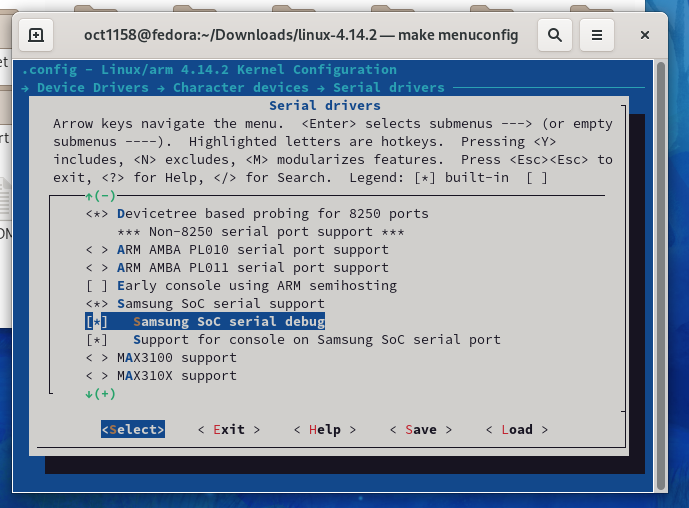Click the Exit button
689x508 pixels.
tap(229, 430)
